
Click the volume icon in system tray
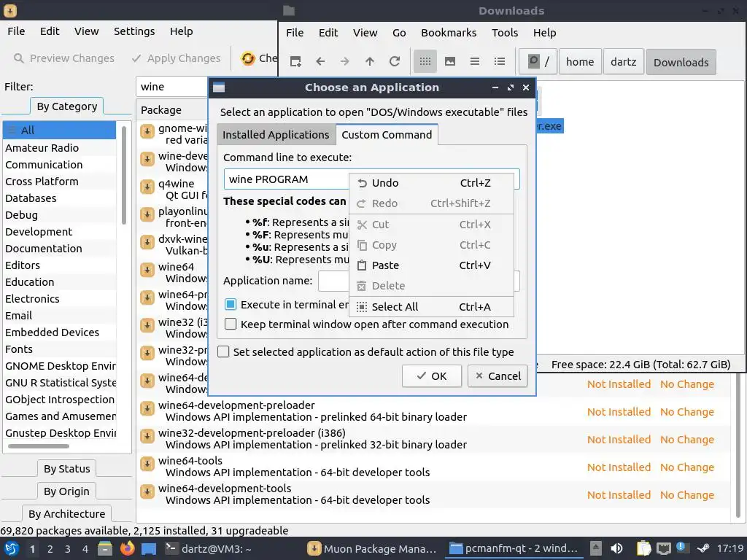pyautogui.click(x=616, y=548)
